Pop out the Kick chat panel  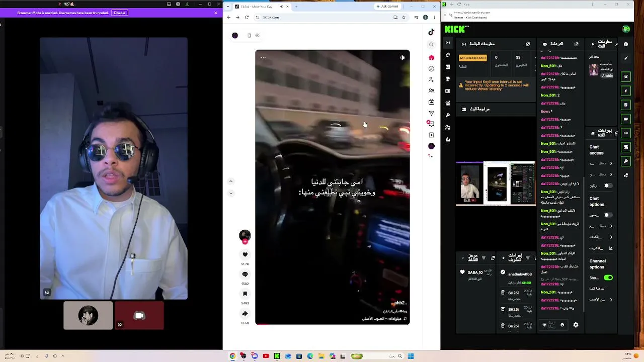[577, 44]
